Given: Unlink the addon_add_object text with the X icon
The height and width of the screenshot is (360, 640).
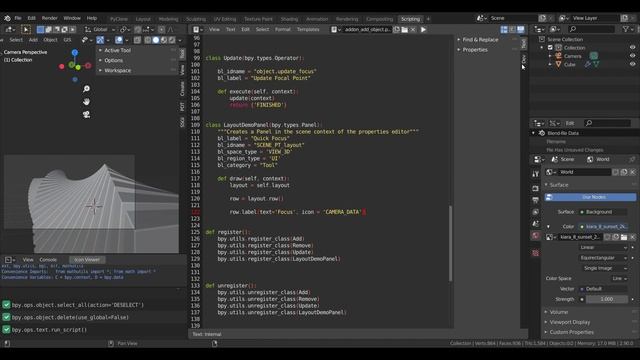Looking at the screenshot, I should (x=413, y=29).
